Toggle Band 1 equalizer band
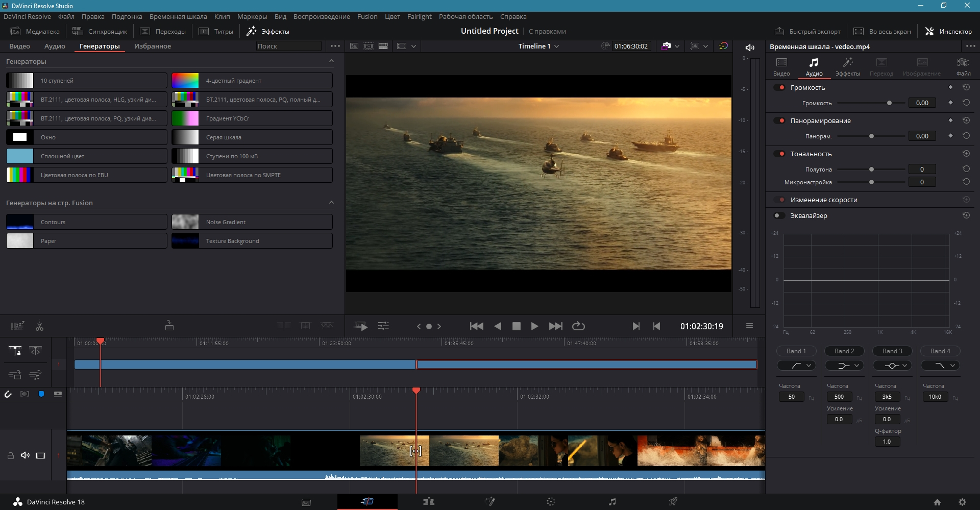The width and height of the screenshot is (980, 510). click(796, 351)
